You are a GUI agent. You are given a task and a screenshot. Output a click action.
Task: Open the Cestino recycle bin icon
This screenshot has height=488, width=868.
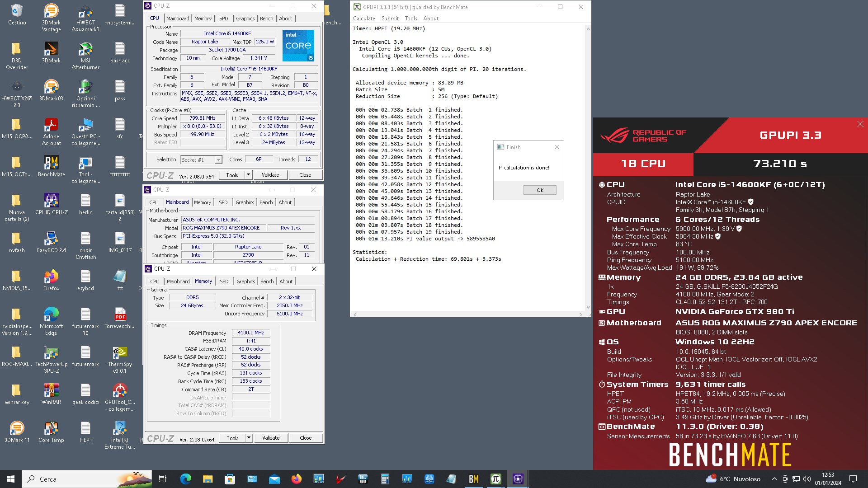[x=17, y=14]
